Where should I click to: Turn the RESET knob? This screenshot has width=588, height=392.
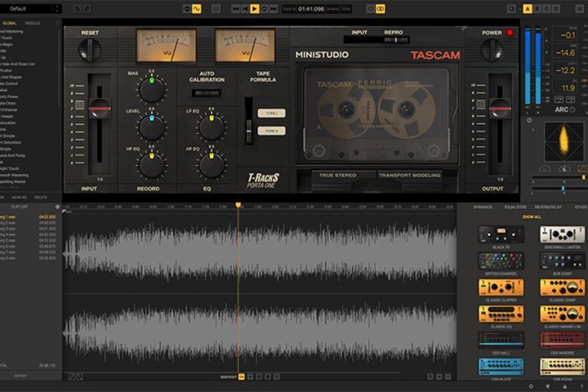tap(90, 51)
